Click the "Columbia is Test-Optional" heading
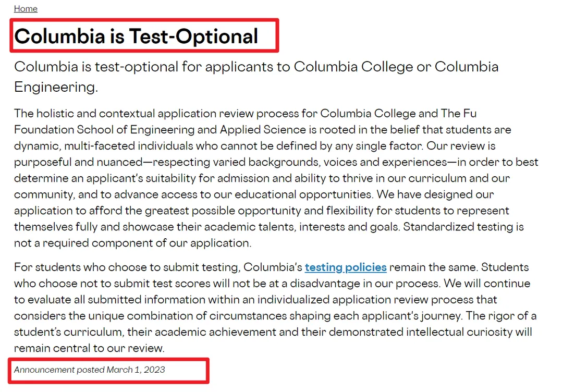 tap(136, 36)
